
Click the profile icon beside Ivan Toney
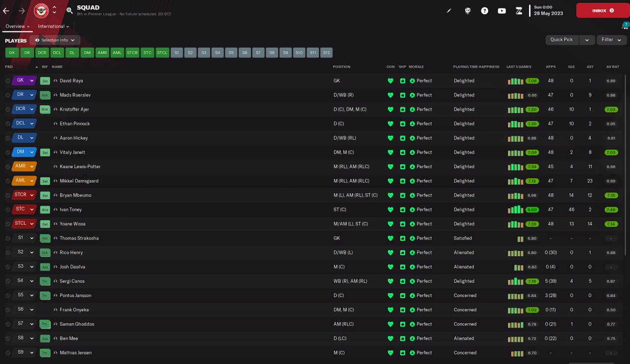[x=56, y=210]
